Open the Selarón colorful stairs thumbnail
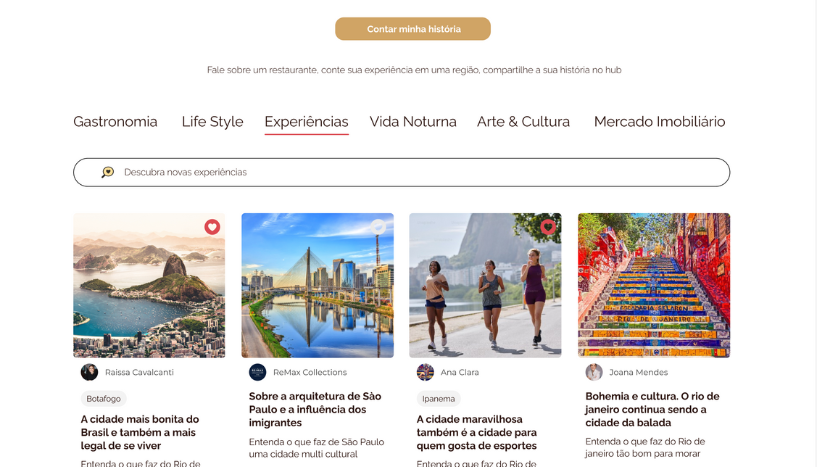 (654, 285)
